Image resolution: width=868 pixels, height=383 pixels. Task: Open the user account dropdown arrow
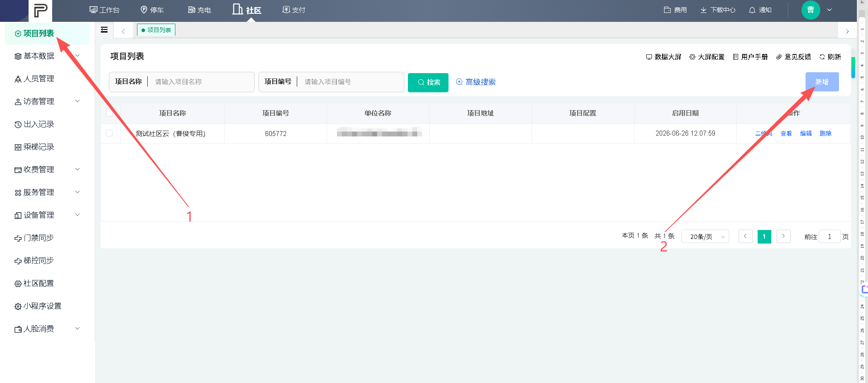[x=829, y=10]
